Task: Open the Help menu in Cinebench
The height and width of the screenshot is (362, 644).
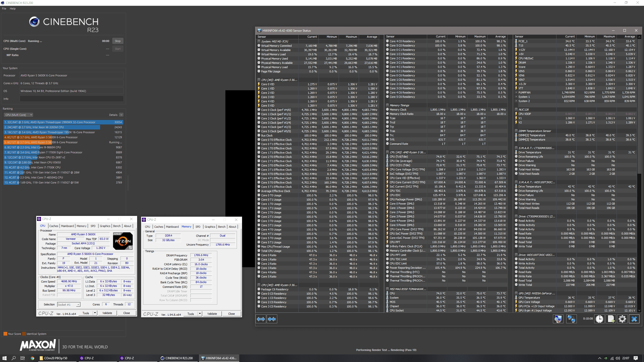Action: click(13, 9)
